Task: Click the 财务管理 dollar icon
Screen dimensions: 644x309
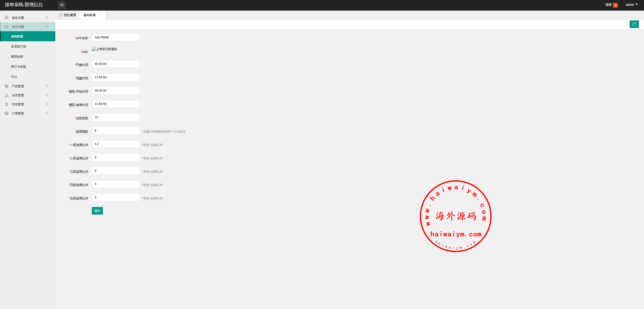Action: point(7,104)
